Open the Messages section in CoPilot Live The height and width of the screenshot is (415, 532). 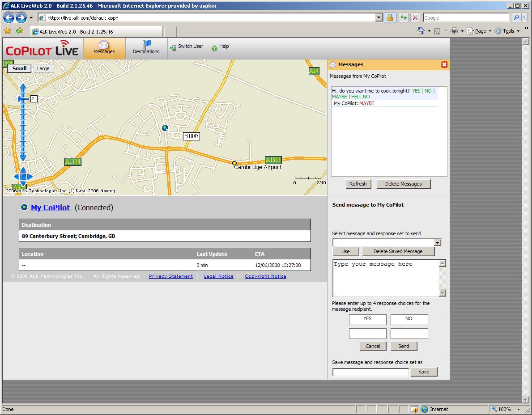tap(104, 48)
